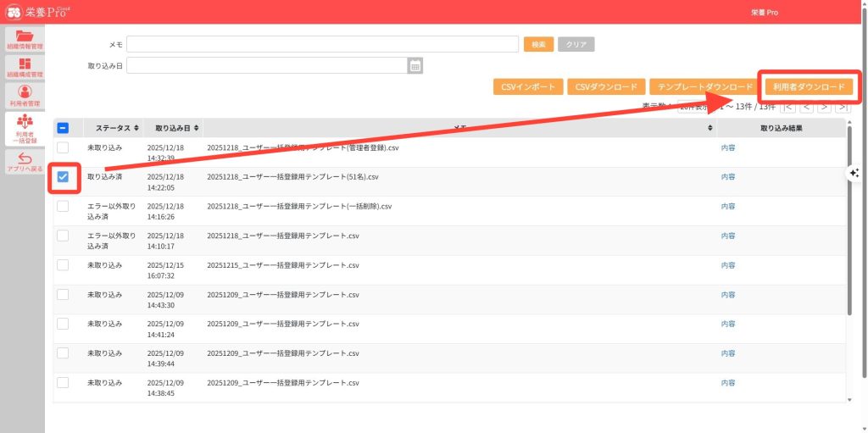This screenshot has height=433, width=868.
Task: Focus the メモ search input field
Action: (322, 44)
